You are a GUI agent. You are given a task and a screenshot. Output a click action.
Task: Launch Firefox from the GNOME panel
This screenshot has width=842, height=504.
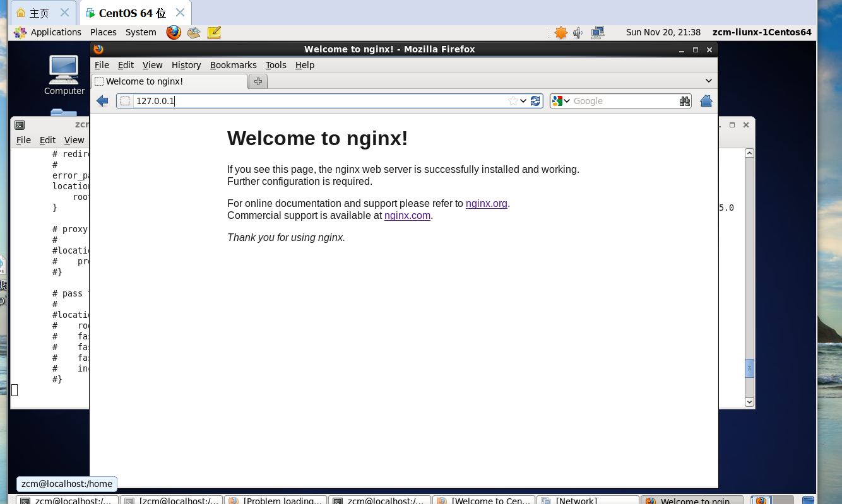(174, 32)
